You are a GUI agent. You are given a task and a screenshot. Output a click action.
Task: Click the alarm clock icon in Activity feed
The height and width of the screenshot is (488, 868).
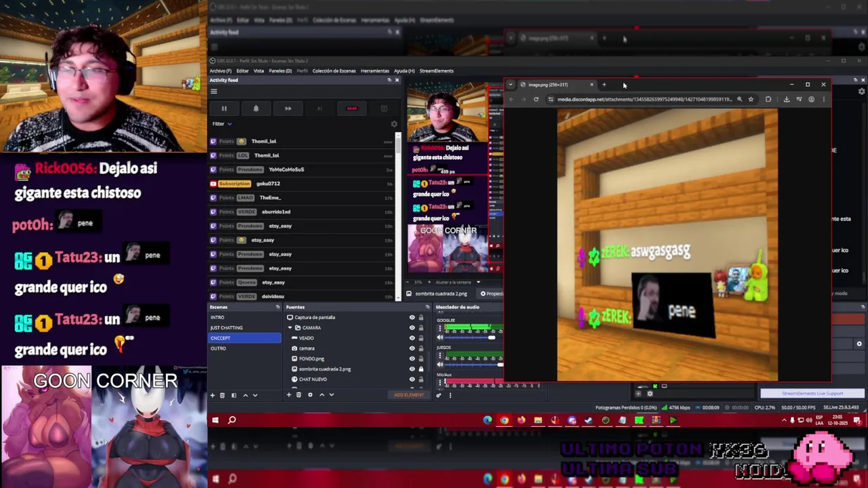384,108
